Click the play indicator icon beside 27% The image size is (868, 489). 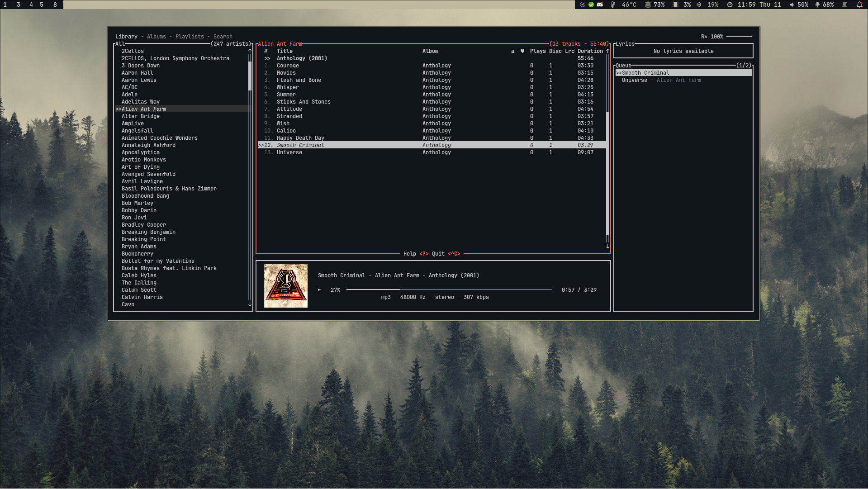(320, 290)
